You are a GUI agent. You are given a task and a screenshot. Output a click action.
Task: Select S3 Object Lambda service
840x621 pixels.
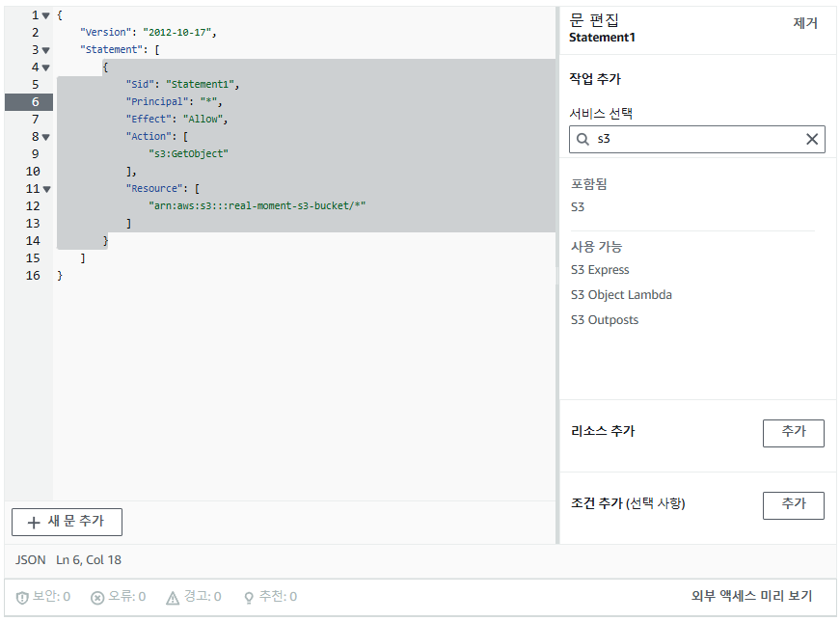point(621,295)
